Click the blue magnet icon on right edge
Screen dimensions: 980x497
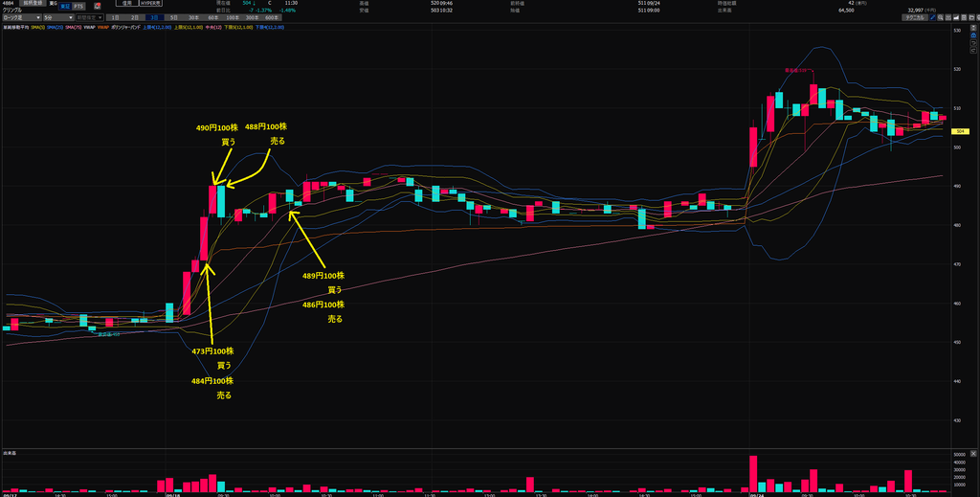(x=973, y=35)
